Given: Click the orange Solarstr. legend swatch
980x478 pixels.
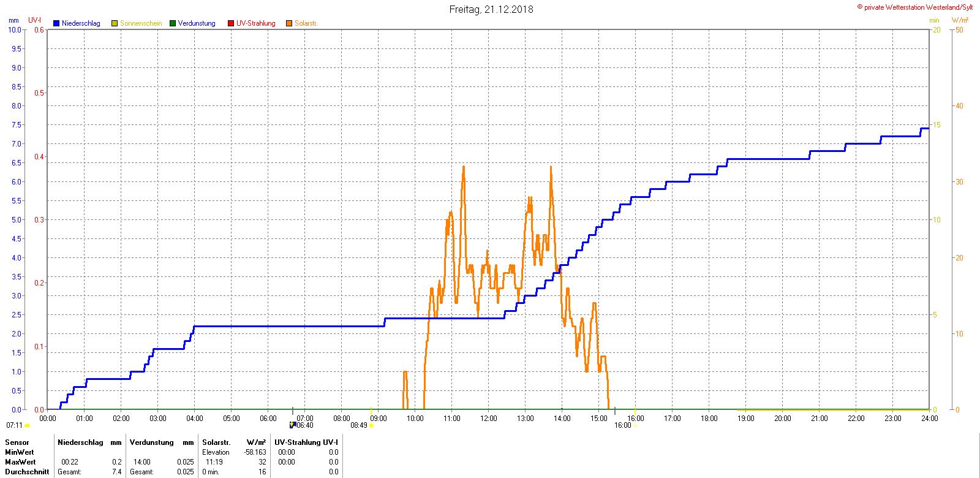Looking at the screenshot, I should 289,23.
